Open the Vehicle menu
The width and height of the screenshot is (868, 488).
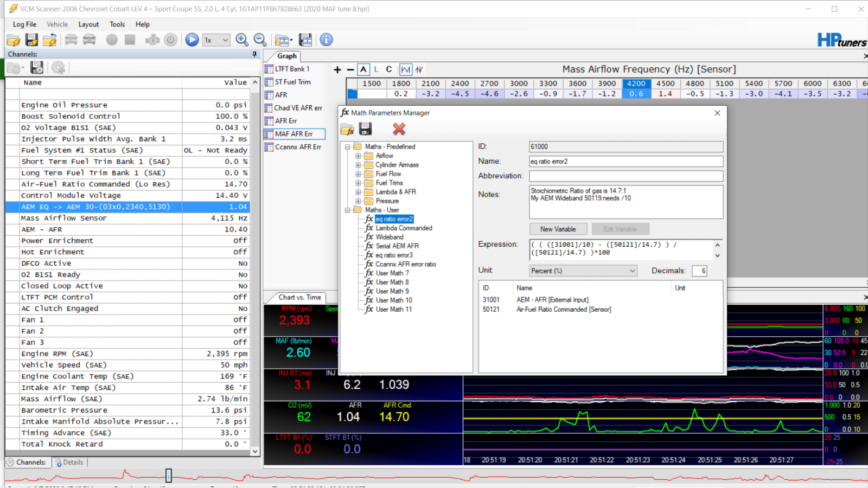(x=57, y=24)
